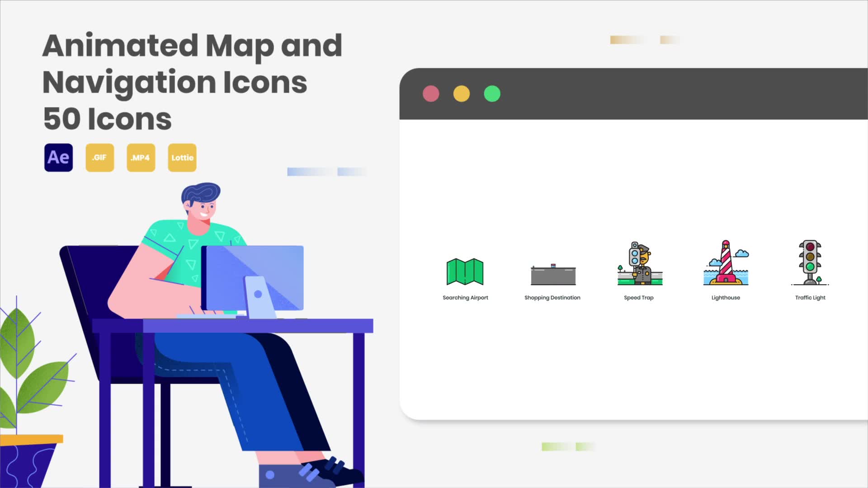Toggle the After Effects project setting
This screenshot has height=488, width=868.
[58, 157]
